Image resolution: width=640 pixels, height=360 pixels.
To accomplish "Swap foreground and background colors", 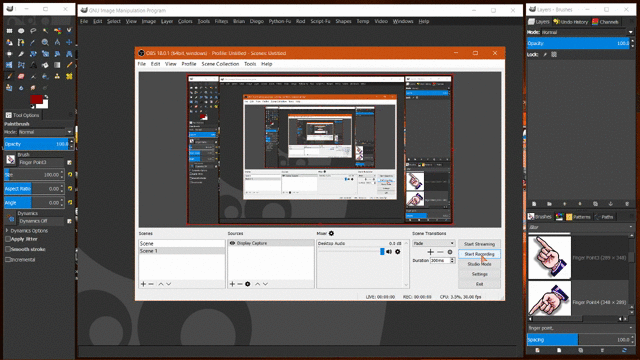I will coord(46,97).
